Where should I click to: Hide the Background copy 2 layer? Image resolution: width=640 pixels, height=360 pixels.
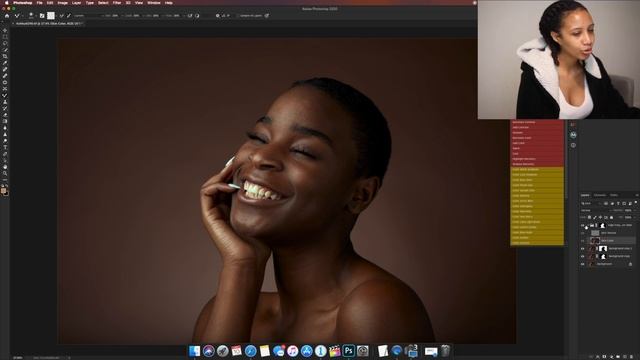pos(582,249)
